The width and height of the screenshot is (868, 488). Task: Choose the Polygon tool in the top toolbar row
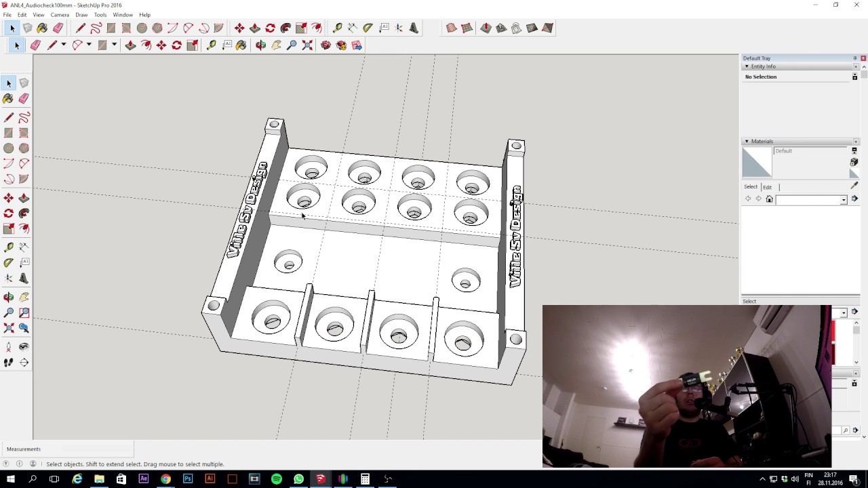pyautogui.click(x=157, y=28)
